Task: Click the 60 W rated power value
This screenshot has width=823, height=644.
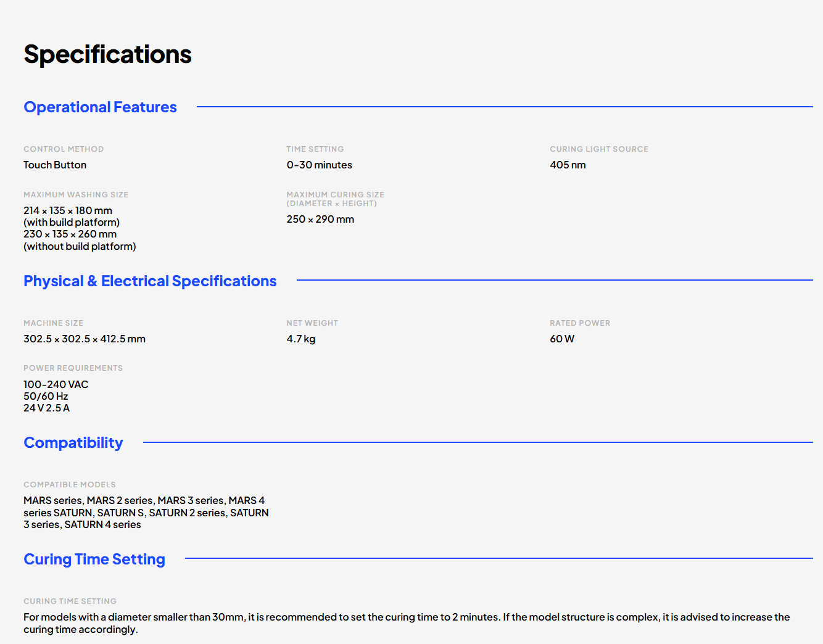Action: tap(561, 339)
